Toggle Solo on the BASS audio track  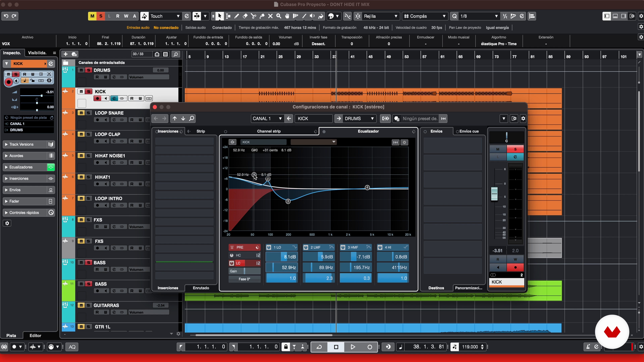pos(89,284)
